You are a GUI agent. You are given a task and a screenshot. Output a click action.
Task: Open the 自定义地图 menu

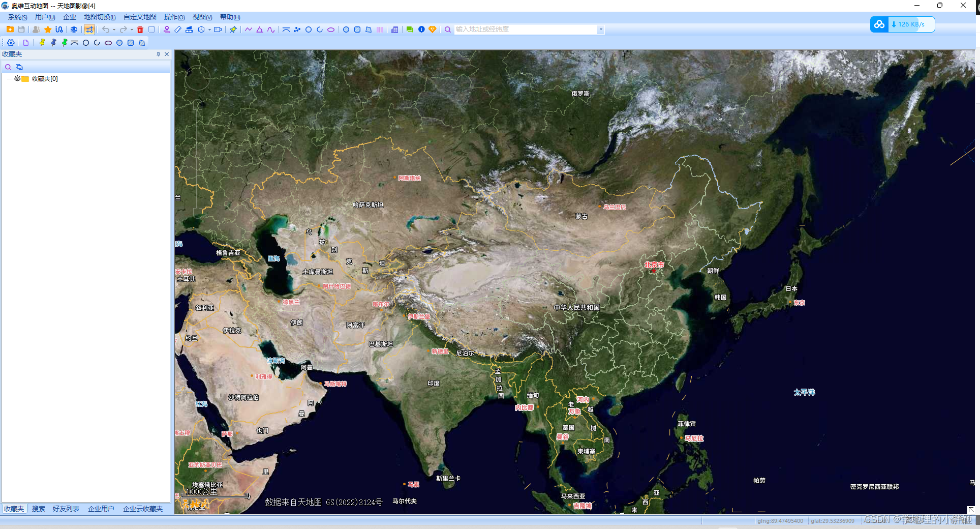click(140, 17)
